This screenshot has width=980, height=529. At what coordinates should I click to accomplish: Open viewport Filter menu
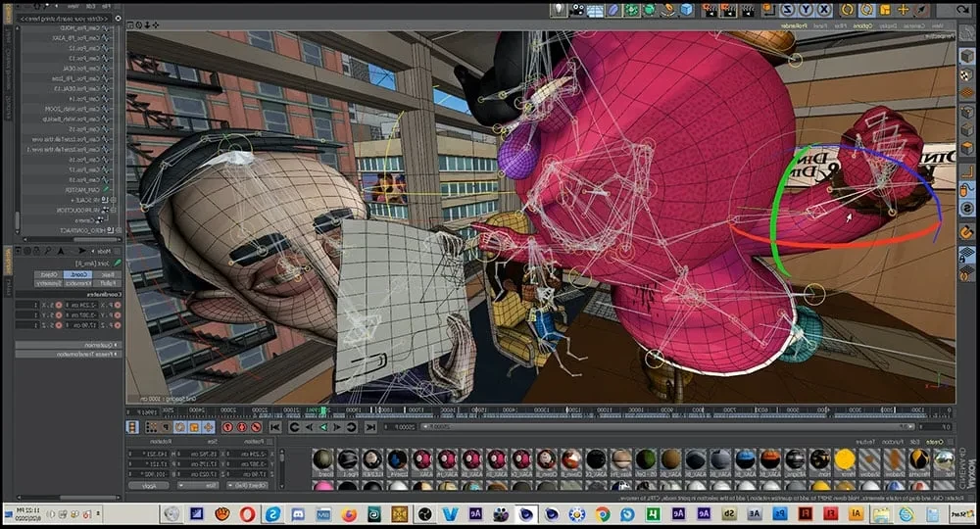(x=841, y=25)
